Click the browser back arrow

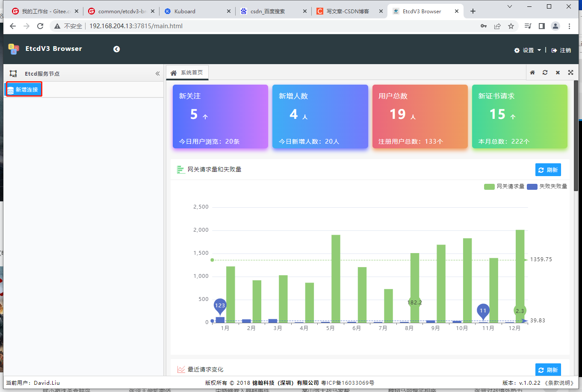click(x=13, y=26)
